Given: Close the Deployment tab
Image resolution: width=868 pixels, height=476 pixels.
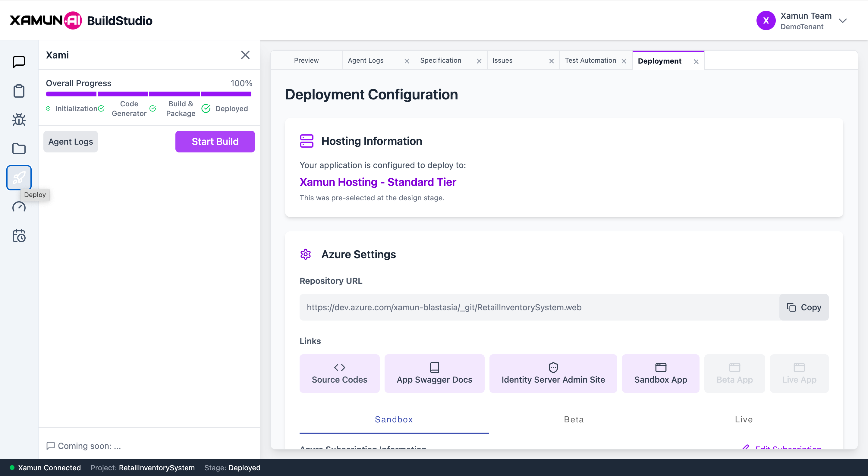Looking at the screenshot, I should [696, 62].
